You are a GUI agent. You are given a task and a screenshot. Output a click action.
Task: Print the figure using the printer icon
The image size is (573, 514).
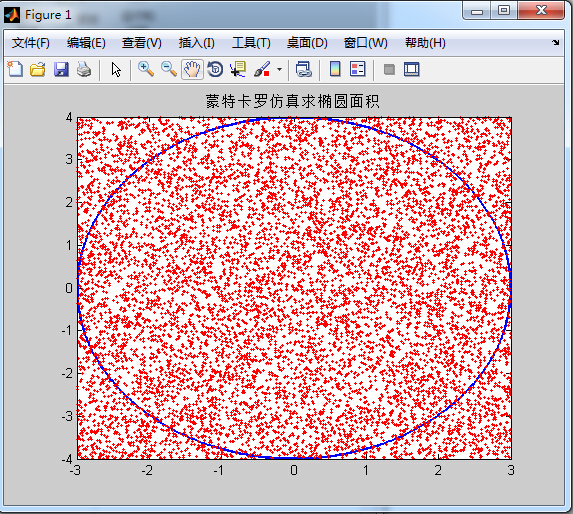click(84, 69)
